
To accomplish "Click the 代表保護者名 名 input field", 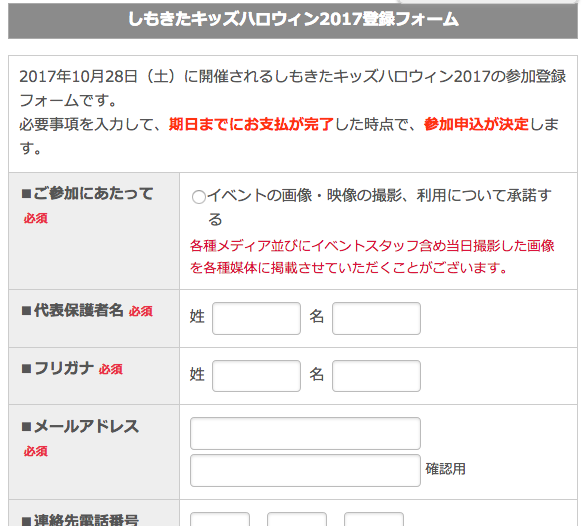I will point(376,318).
